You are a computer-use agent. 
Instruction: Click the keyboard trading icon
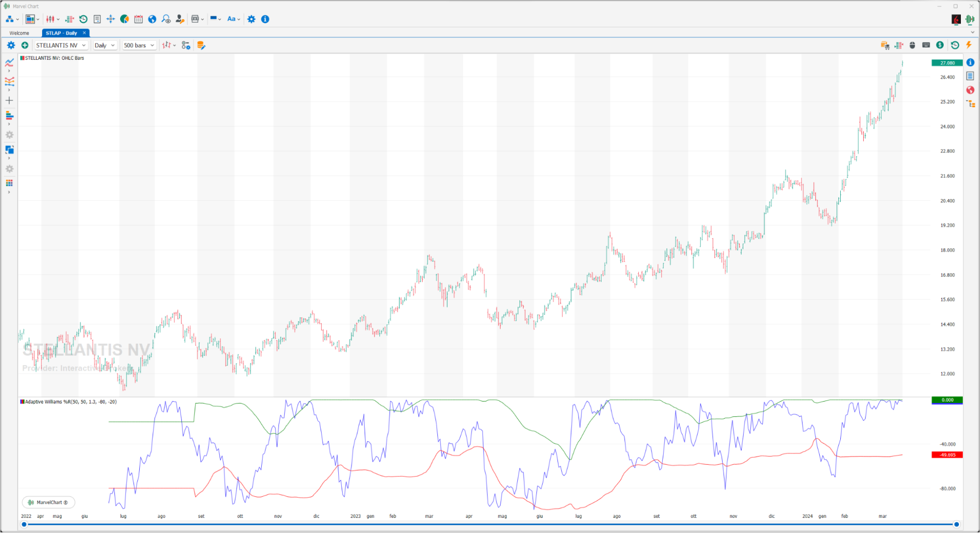[x=926, y=45]
